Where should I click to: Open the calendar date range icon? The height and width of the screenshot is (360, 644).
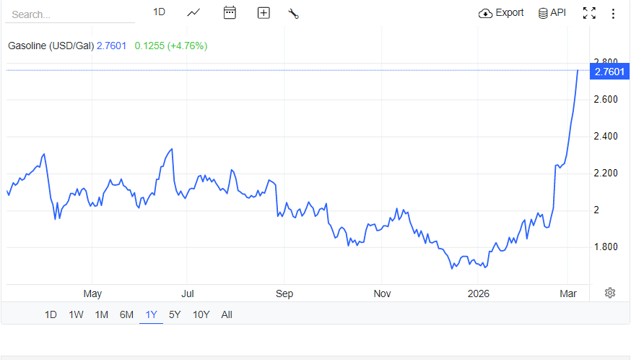[230, 13]
